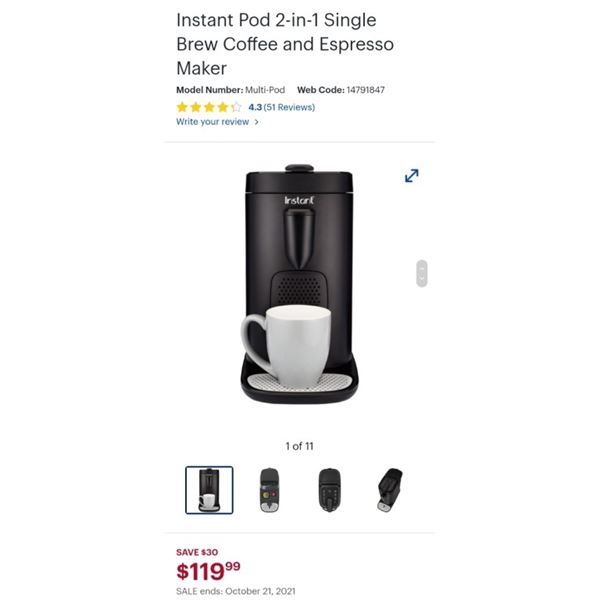600x600 pixels.
Task: Select the second thumbnail showing open pod lid
Action: pos(269,490)
